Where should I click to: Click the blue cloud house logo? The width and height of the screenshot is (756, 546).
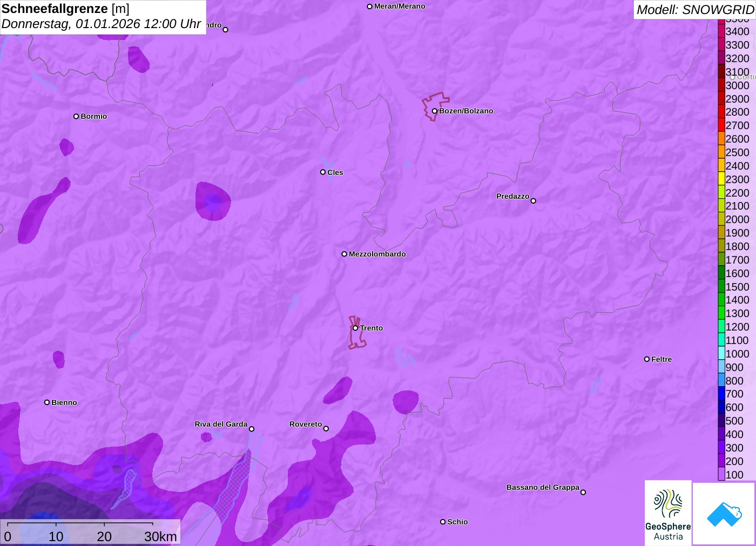[724, 513]
